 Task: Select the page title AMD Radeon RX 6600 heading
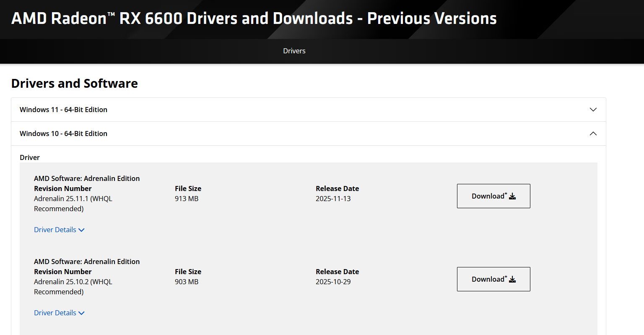pos(254,18)
